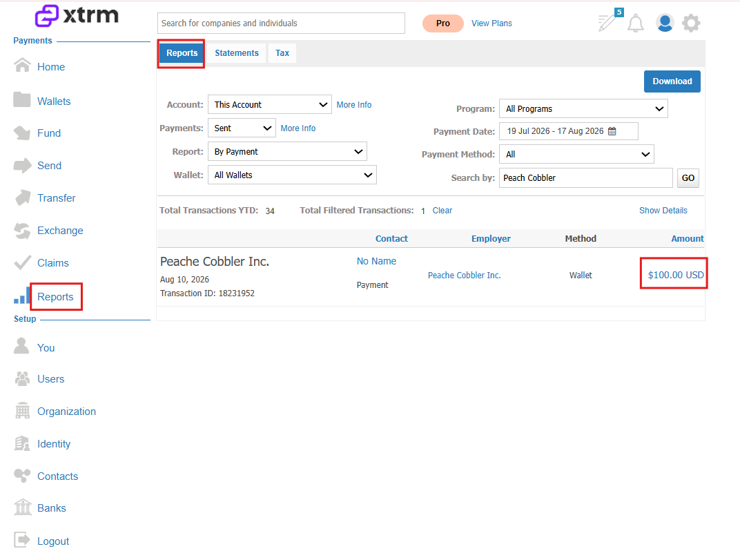Screen dimensions: 740x560
Task: Open the Peache Cobbler Inc. employer link
Action: coord(464,276)
